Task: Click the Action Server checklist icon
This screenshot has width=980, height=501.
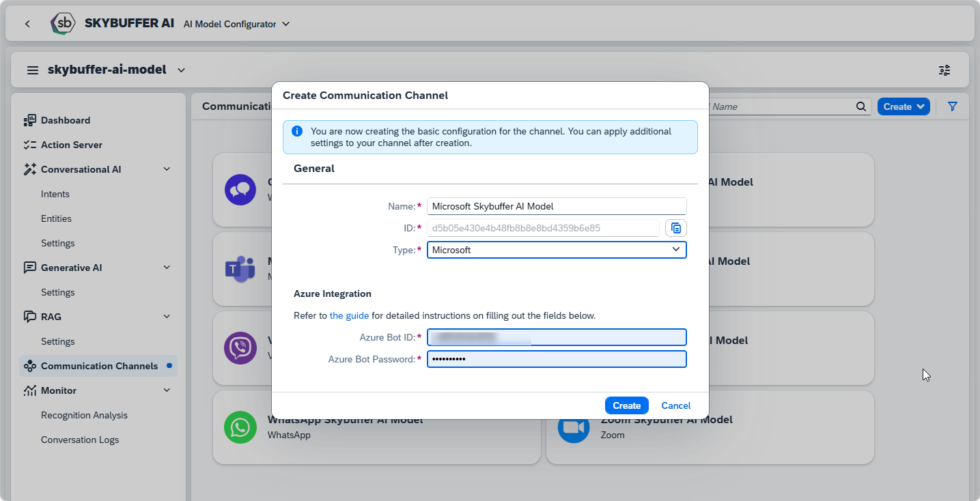Action: coord(29,145)
